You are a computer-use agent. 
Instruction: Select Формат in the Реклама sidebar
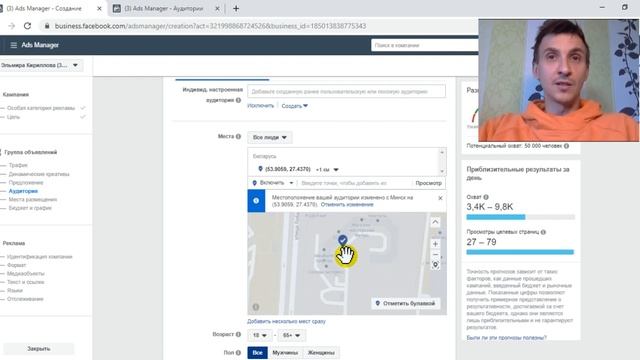pyautogui.click(x=16, y=265)
